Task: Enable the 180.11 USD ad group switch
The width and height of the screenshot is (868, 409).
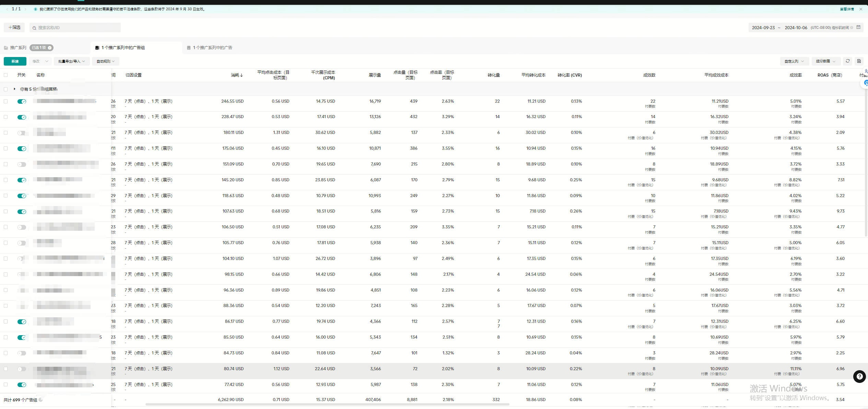Action: coord(22,133)
